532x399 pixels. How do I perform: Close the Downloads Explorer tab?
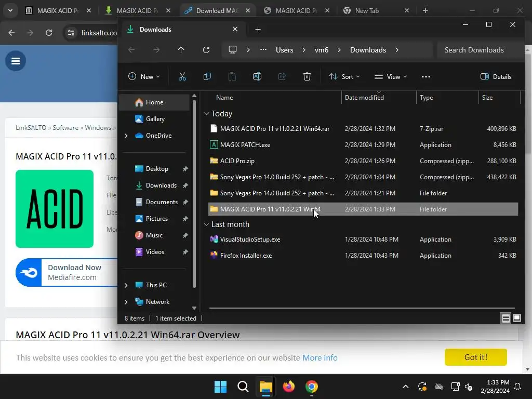235,29
